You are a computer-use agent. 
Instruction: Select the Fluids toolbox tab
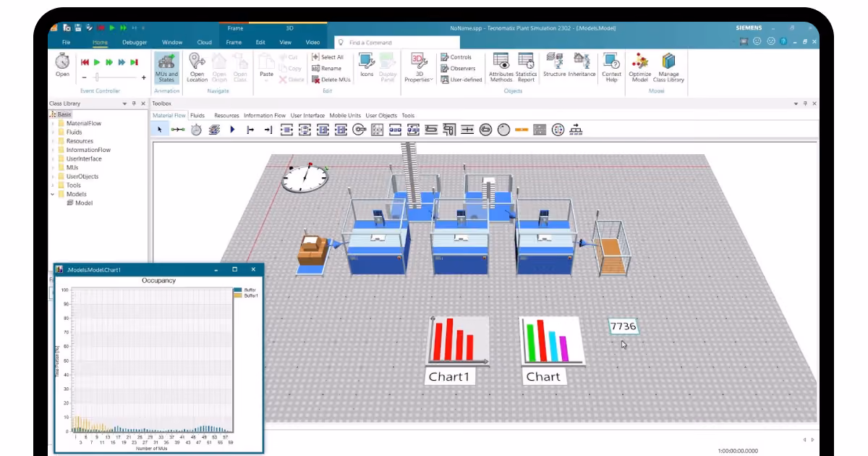click(197, 115)
